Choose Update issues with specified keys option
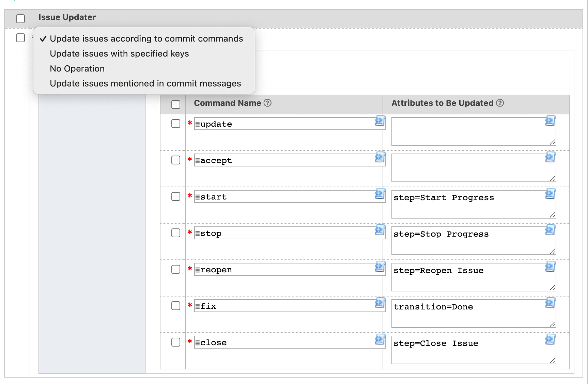Viewport: 588px width, 384px height. (144, 53)
